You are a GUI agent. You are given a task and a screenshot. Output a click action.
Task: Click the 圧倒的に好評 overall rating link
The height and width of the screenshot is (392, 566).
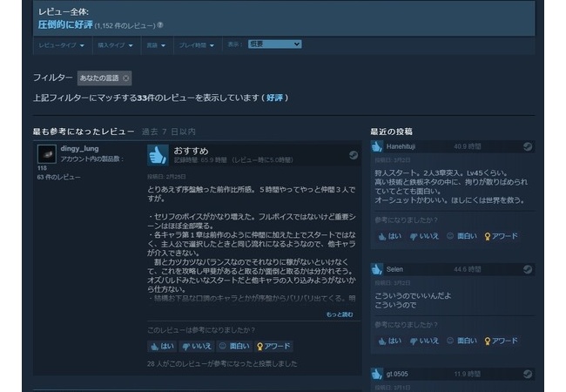tap(65, 24)
